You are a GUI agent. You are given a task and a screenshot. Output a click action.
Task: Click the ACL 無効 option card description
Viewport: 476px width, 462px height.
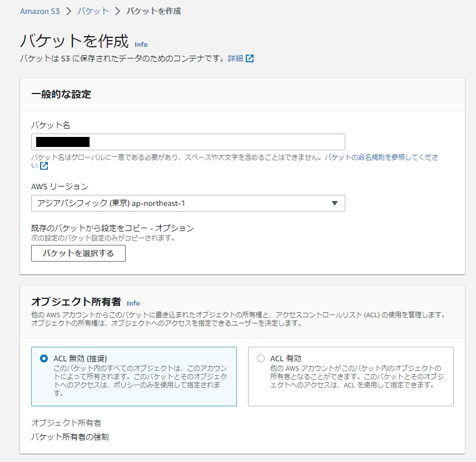[x=139, y=381]
